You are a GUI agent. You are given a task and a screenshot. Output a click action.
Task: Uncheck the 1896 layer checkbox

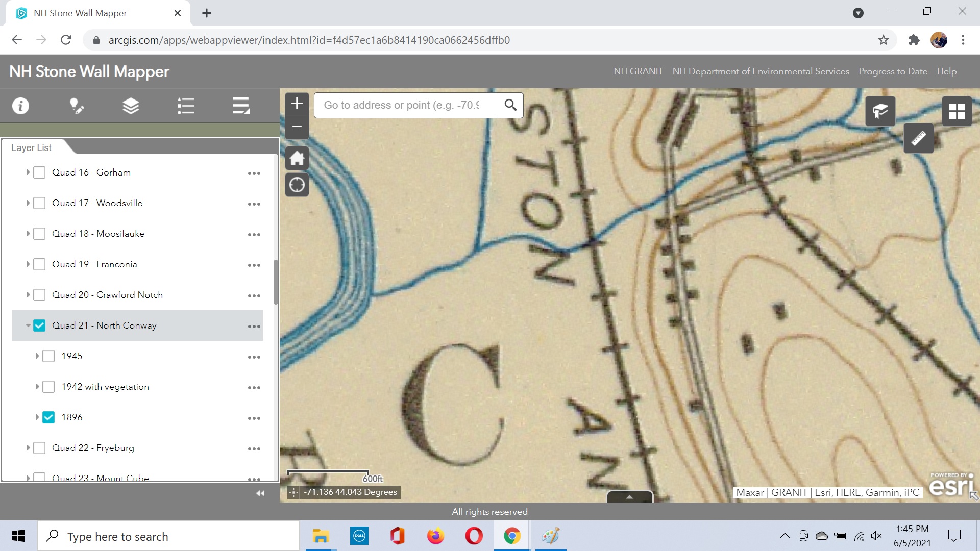click(48, 417)
